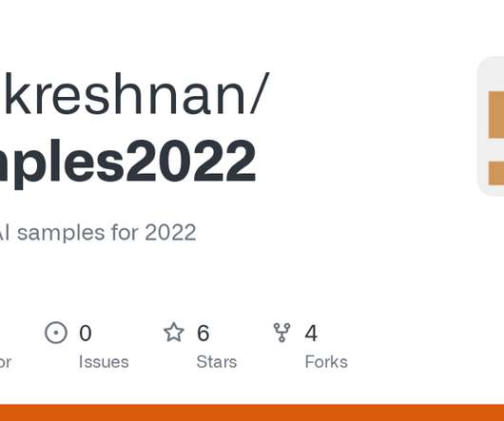
Task: Click the cut-off label ending in "or"
Action: [x=6, y=362]
